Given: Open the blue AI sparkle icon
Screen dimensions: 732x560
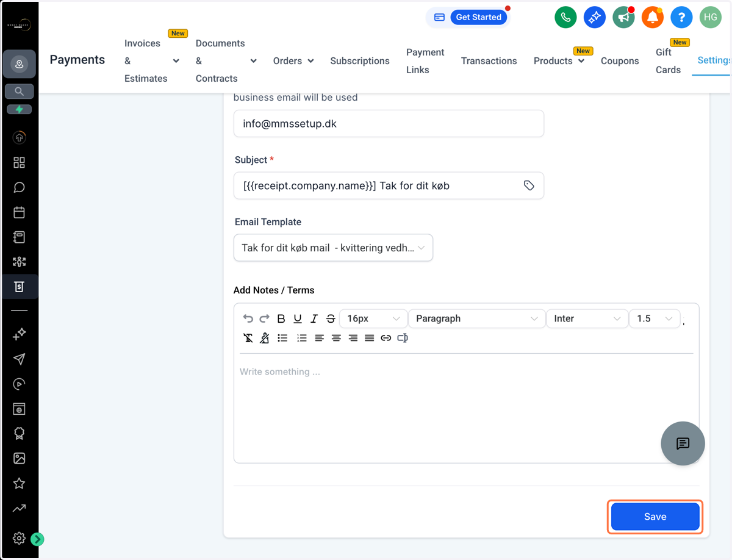Looking at the screenshot, I should (595, 17).
